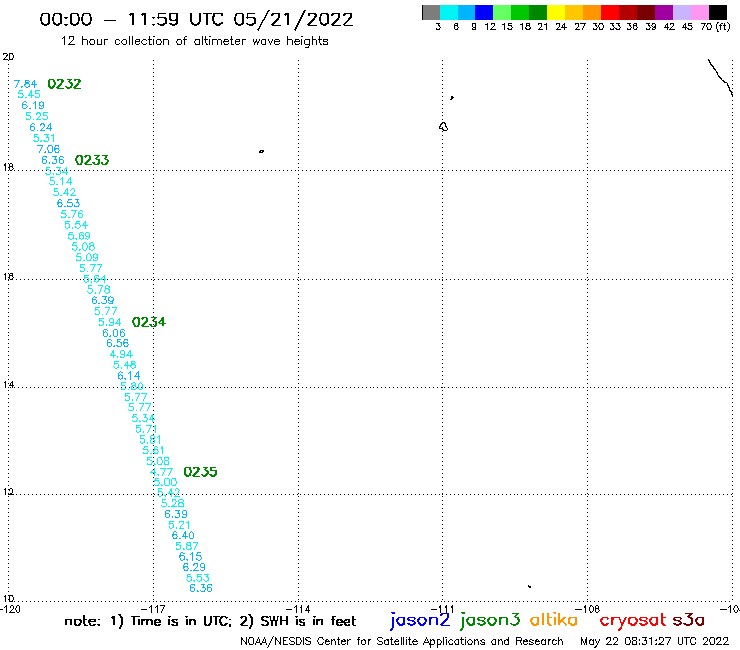The height and width of the screenshot is (650, 740).
Task: Select the pink legend swatch
Action: point(699,12)
